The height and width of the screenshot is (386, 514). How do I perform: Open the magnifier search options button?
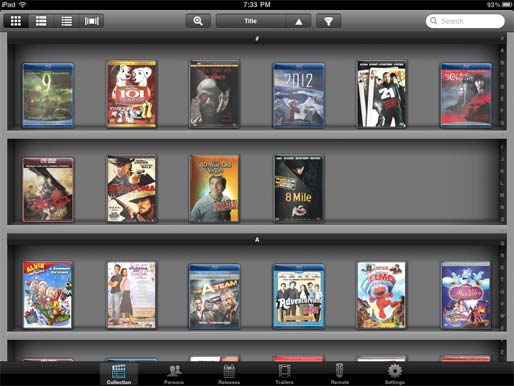pyautogui.click(x=198, y=21)
